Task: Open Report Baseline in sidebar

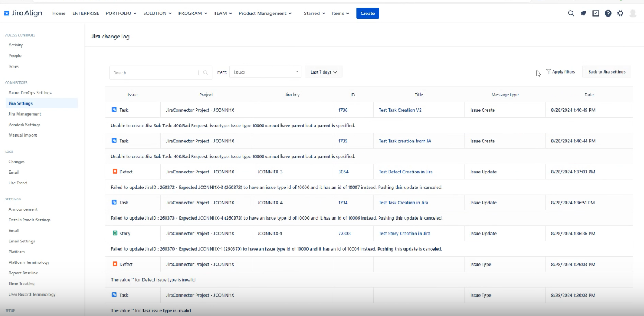Action: click(x=23, y=273)
